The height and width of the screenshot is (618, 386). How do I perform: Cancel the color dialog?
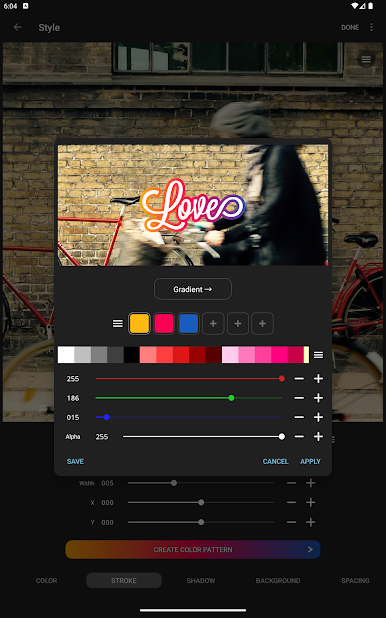pyautogui.click(x=276, y=462)
